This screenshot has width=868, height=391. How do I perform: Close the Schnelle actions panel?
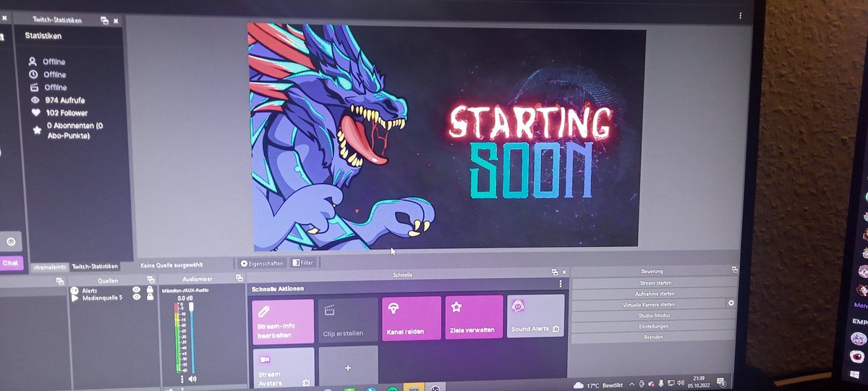click(564, 272)
